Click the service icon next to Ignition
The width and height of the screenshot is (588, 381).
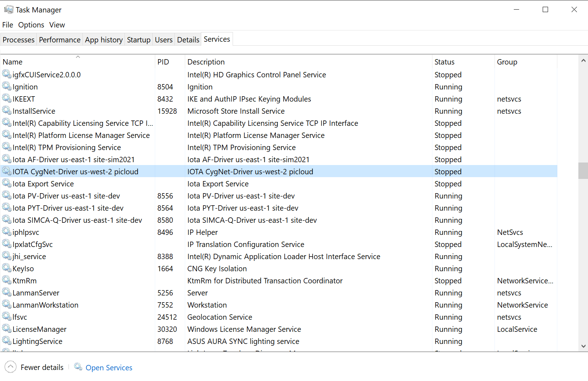7,86
